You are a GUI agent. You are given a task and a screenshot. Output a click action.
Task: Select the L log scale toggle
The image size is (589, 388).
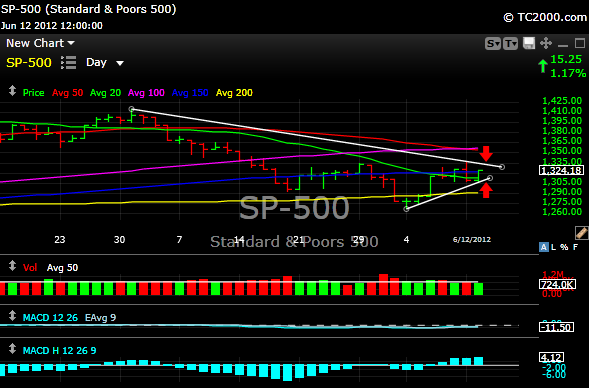pos(554,247)
